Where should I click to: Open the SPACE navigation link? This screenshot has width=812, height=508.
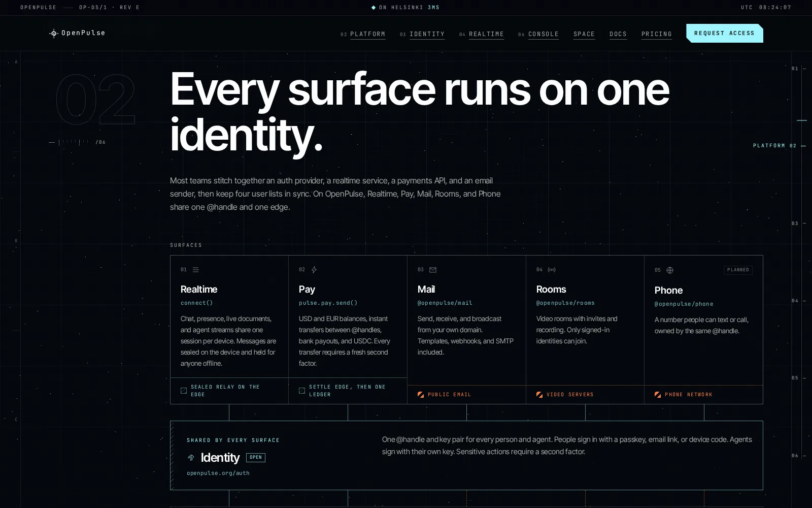[584, 34]
